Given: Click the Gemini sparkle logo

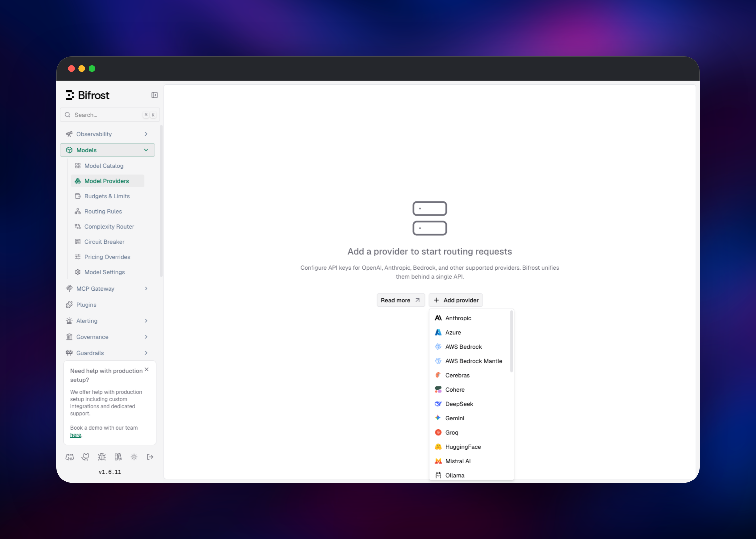Looking at the screenshot, I should pyautogui.click(x=438, y=418).
